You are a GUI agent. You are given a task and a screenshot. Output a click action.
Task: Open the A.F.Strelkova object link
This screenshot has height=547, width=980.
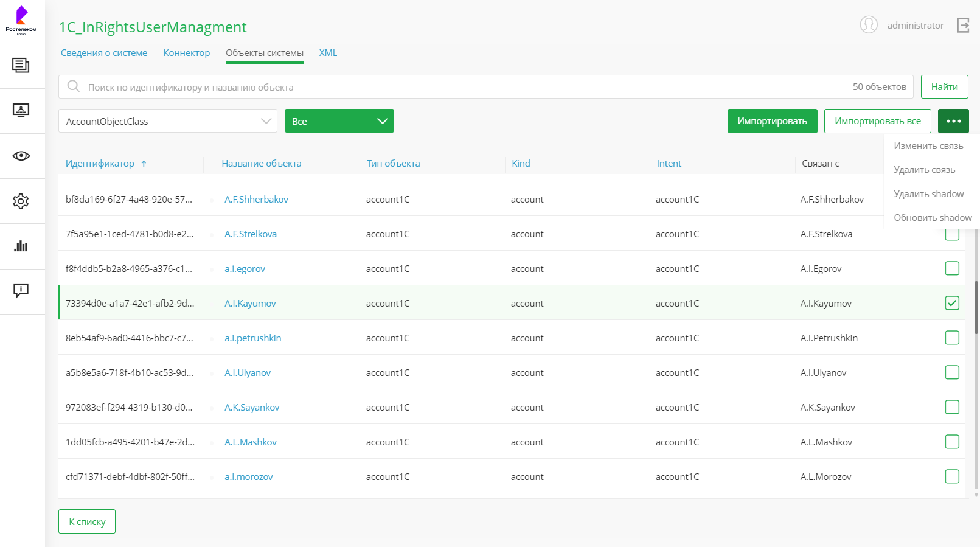point(251,234)
